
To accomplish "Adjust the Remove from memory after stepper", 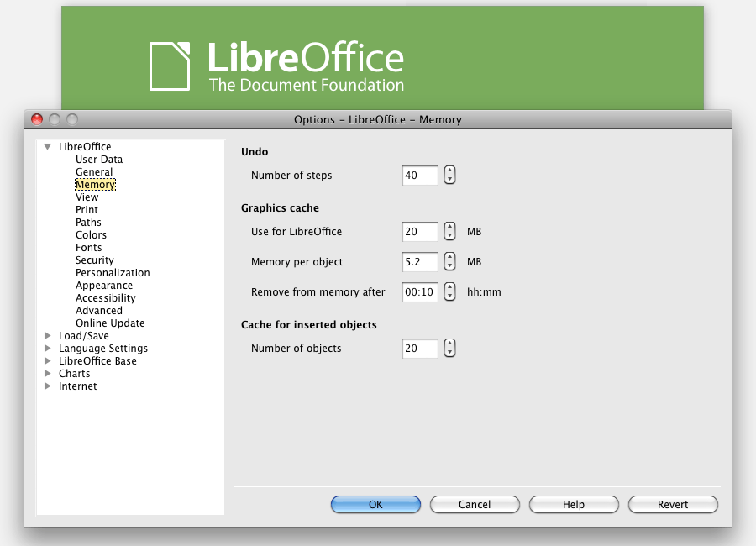I will pos(449,291).
